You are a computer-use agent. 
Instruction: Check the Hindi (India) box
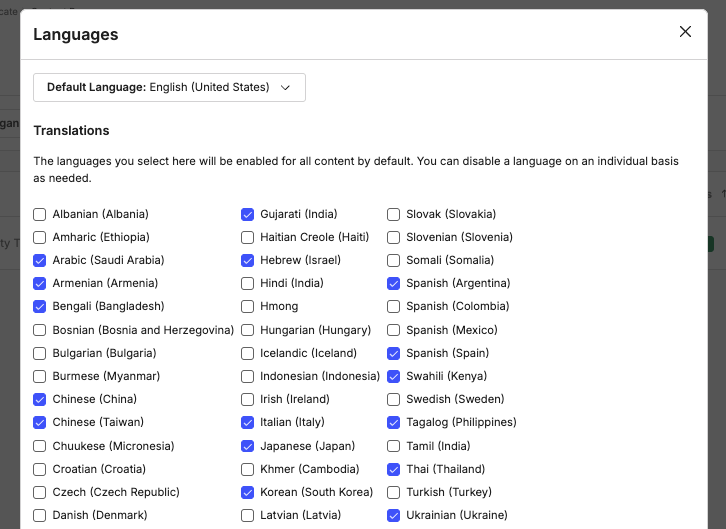click(248, 283)
